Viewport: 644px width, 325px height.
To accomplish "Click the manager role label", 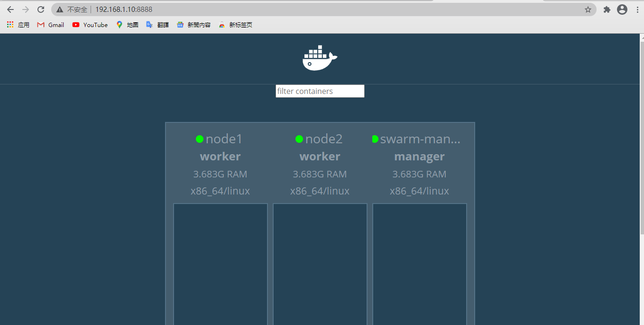I will 420,157.
